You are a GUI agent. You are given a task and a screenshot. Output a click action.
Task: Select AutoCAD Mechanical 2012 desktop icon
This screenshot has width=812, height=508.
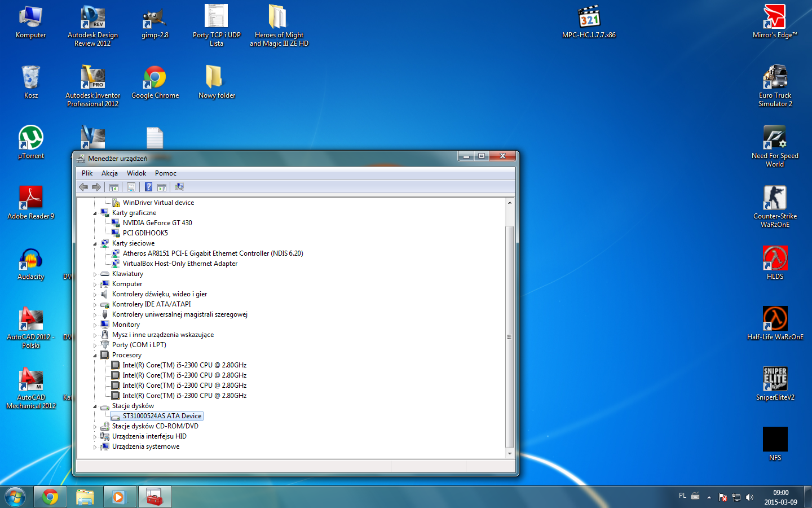tap(31, 389)
